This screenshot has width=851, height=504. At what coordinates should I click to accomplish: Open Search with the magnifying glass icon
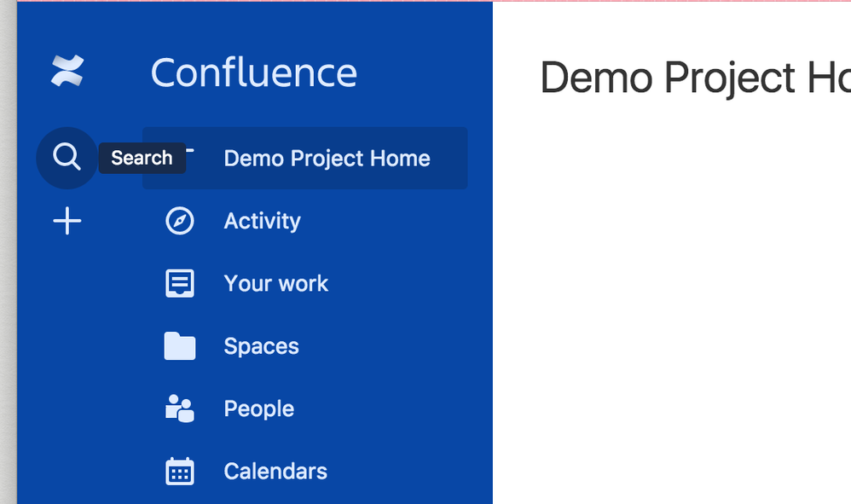click(67, 158)
